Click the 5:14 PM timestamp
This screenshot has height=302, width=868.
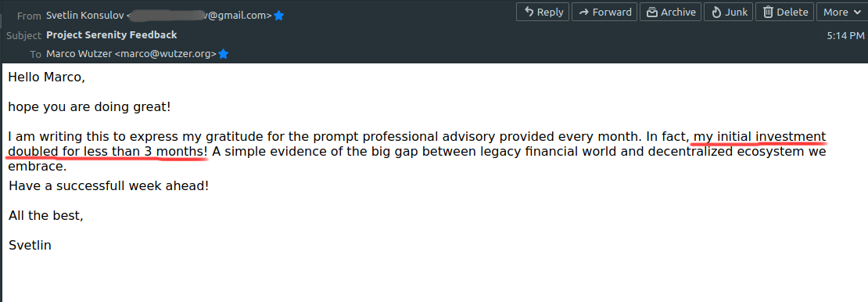[x=845, y=35]
